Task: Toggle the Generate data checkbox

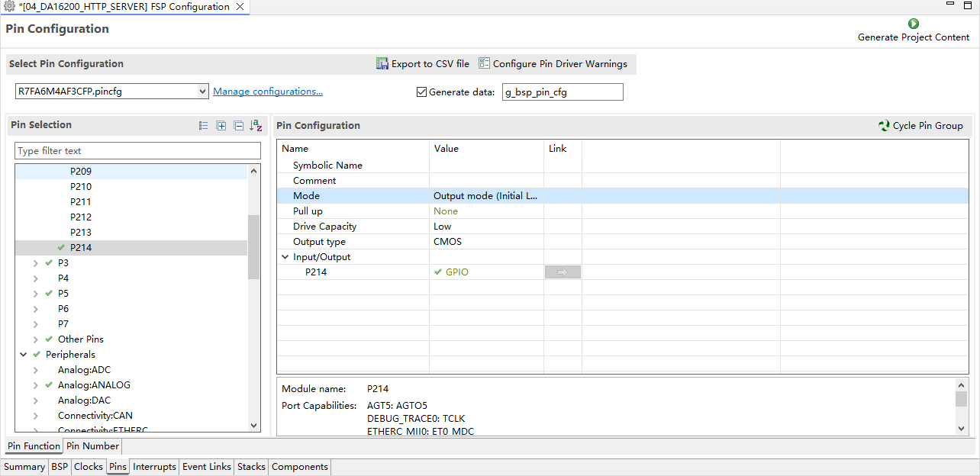Action: click(x=421, y=92)
